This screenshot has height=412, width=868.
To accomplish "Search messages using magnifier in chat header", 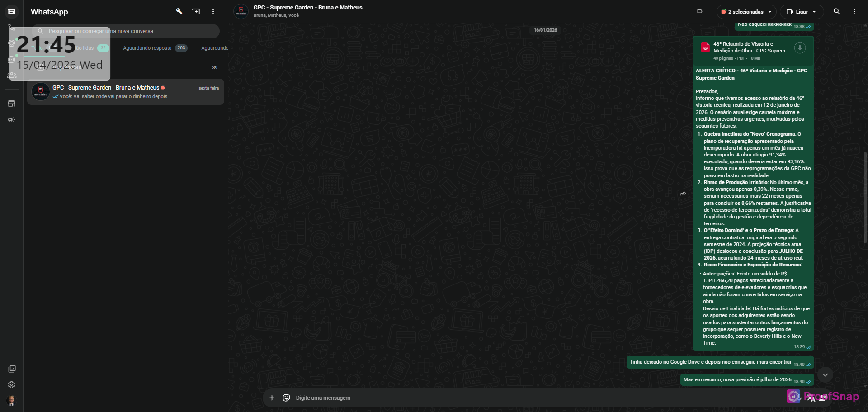I will (x=837, y=12).
